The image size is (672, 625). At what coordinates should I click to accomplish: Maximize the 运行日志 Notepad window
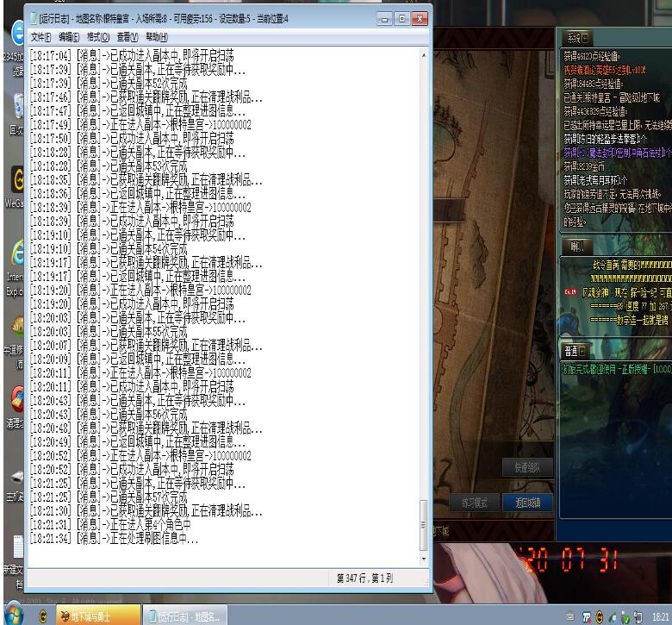tap(401, 19)
